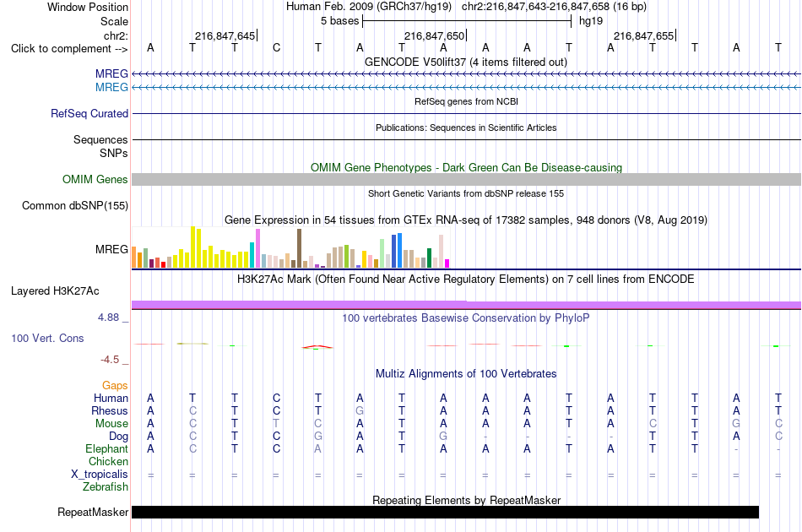Open GTEx Gene Expression track title
802x532 pixels.
466,220
